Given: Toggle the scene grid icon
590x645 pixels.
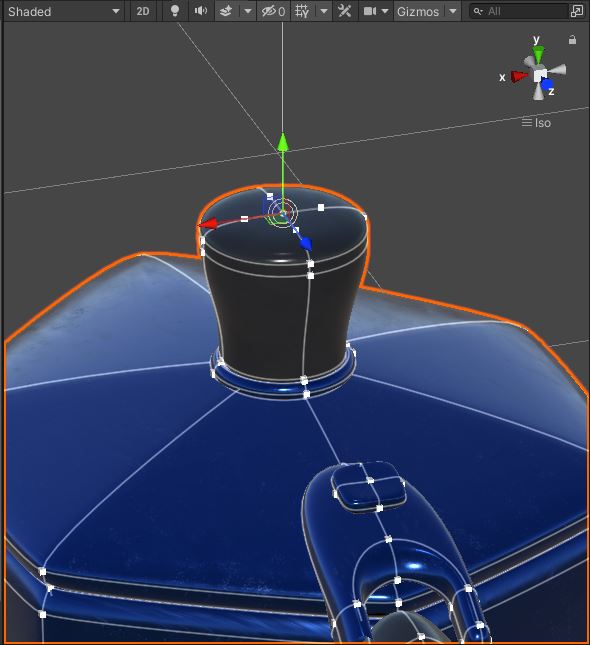Looking at the screenshot, I should (302, 11).
